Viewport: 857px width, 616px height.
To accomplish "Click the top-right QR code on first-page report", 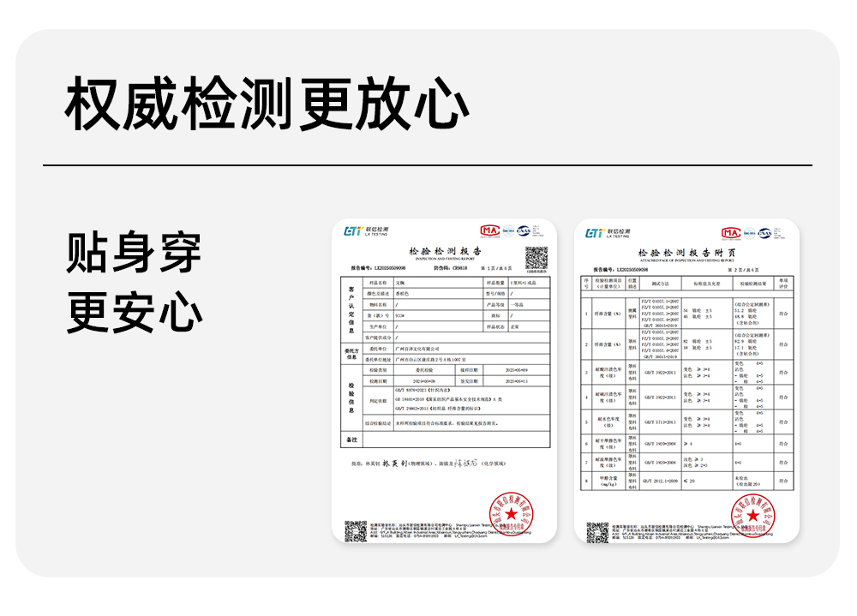I will pos(536,257).
